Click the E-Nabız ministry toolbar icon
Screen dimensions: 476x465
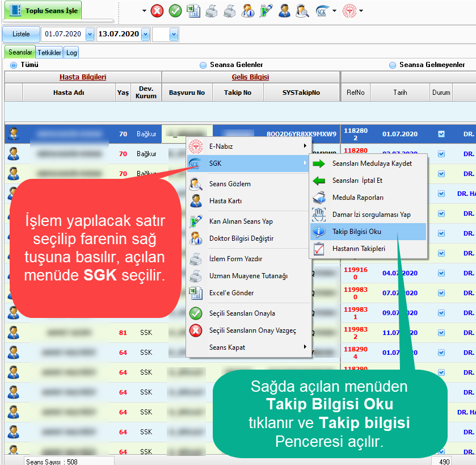tap(349, 11)
